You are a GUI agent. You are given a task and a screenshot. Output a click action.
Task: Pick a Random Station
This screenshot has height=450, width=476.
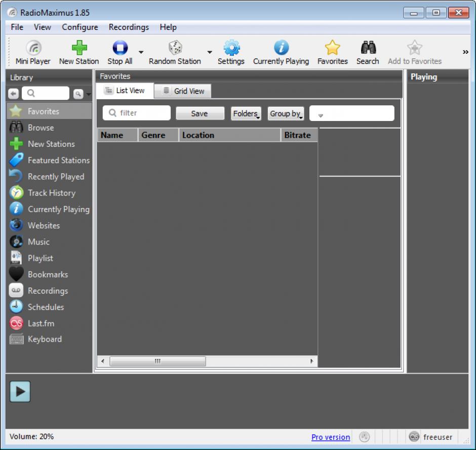click(175, 53)
